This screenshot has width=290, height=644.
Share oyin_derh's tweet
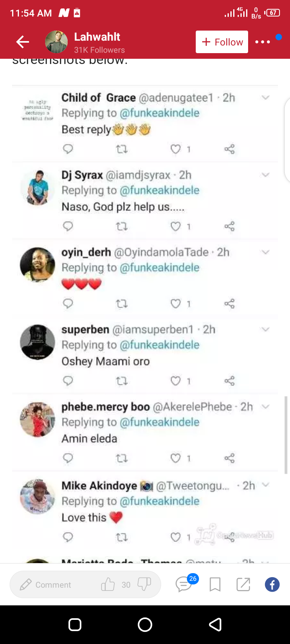[x=229, y=304]
